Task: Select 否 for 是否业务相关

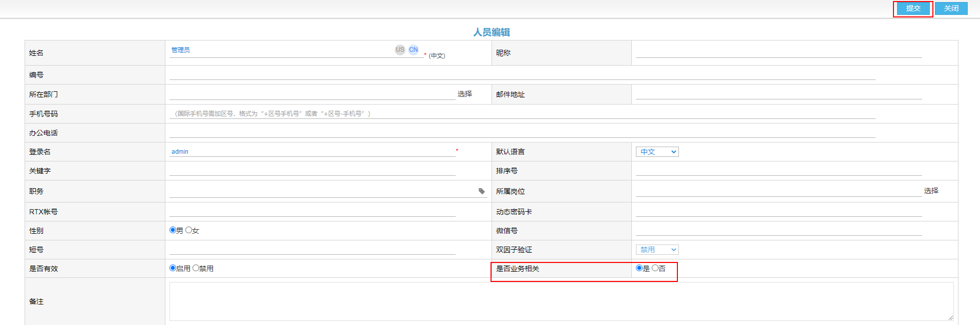Action: (x=655, y=268)
